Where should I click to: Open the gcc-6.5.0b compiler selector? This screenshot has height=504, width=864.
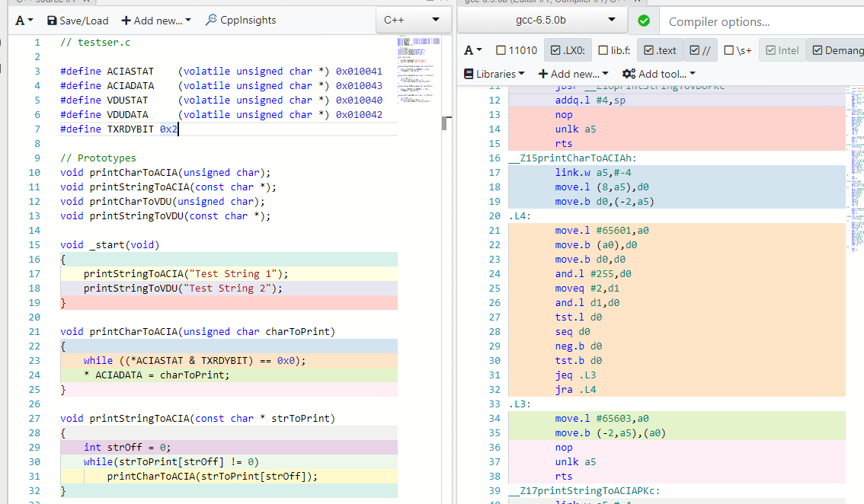click(540, 20)
